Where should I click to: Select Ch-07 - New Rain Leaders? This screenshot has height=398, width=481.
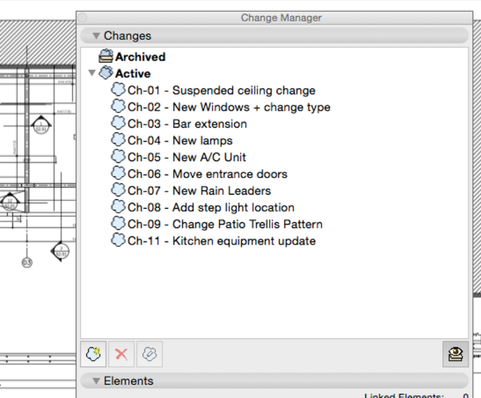pyautogui.click(x=199, y=191)
